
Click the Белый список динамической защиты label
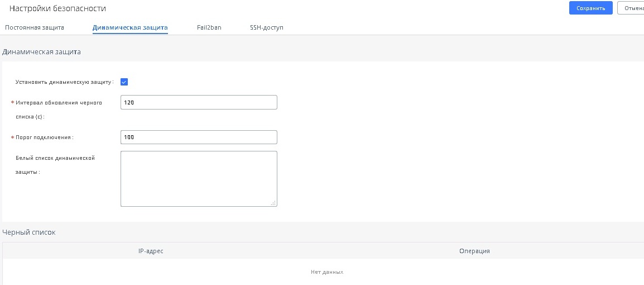55,165
